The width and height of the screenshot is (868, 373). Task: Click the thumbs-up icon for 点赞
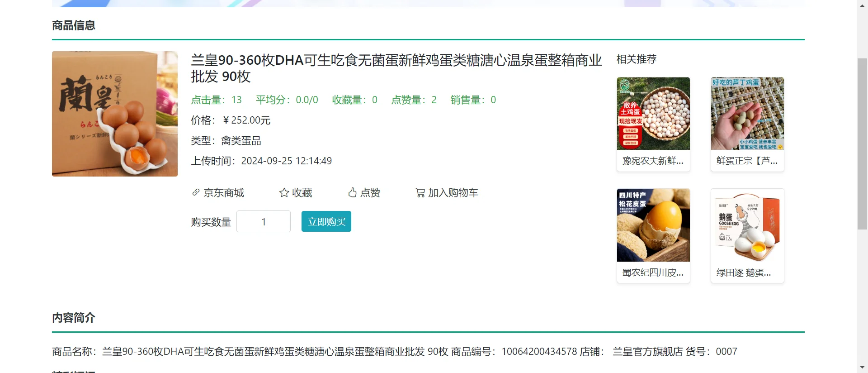tap(353, 192)
